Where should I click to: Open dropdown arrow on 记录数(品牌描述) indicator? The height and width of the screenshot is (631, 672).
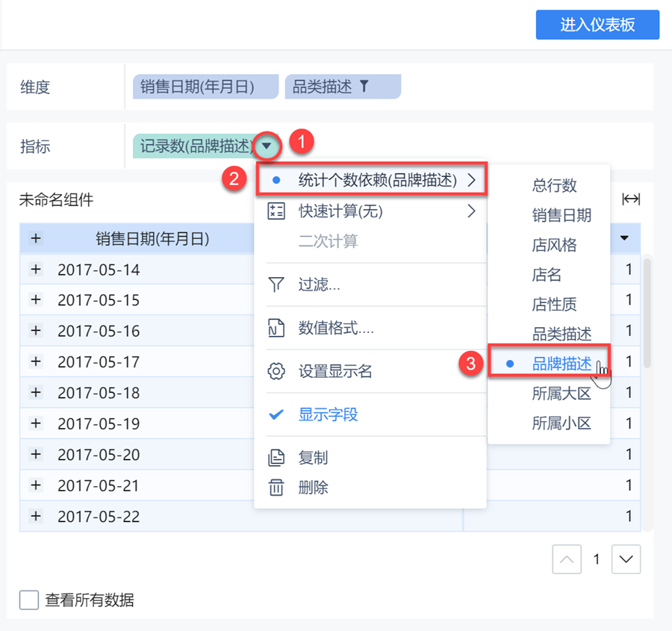click(x=267, y=146)
